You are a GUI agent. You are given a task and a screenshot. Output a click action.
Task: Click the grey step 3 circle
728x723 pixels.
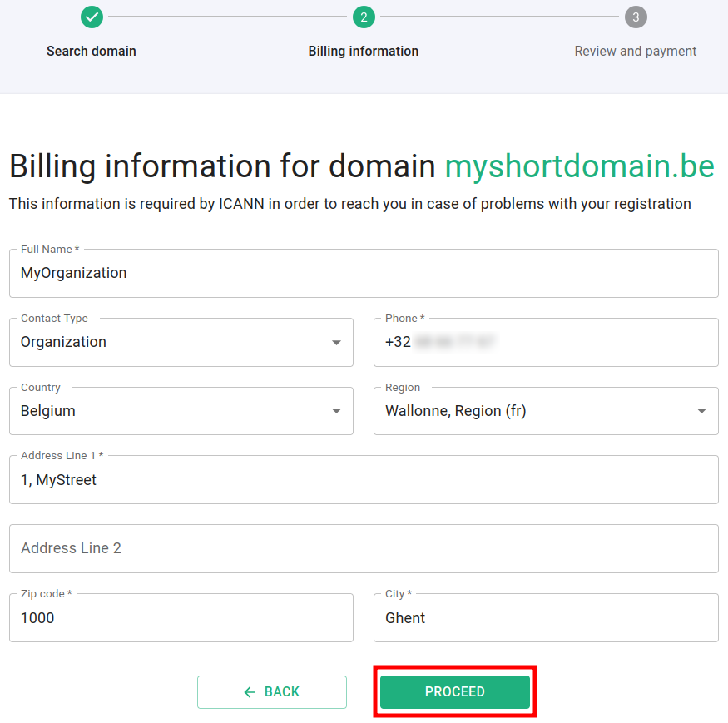click(636, 17)
